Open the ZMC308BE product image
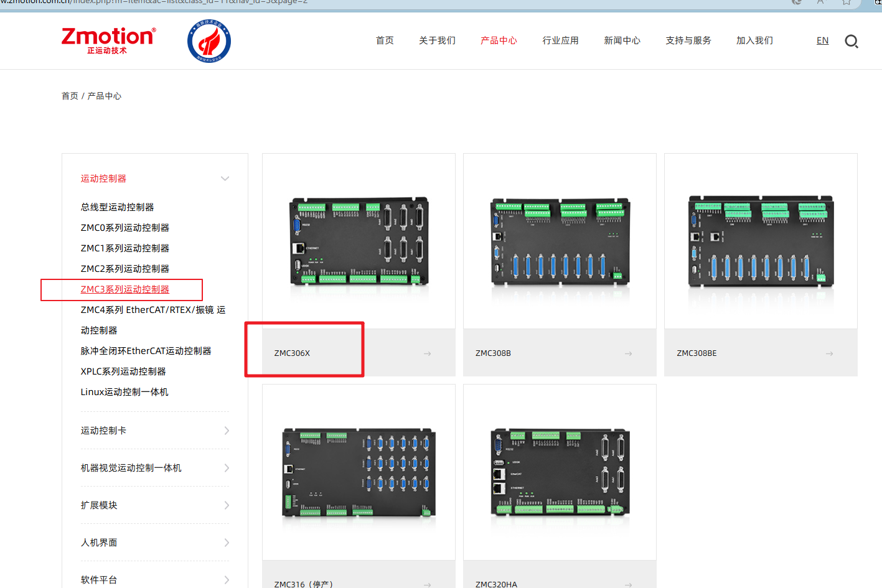This screenshot has width=882, height=588. tap(761, 241)
